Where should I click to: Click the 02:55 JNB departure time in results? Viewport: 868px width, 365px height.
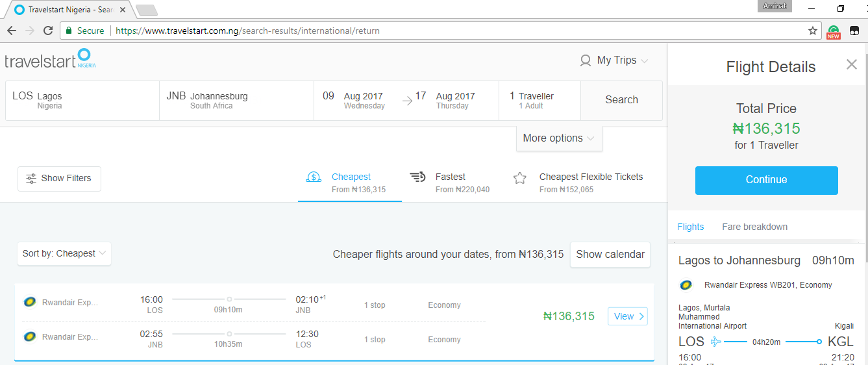click(151, 334)
